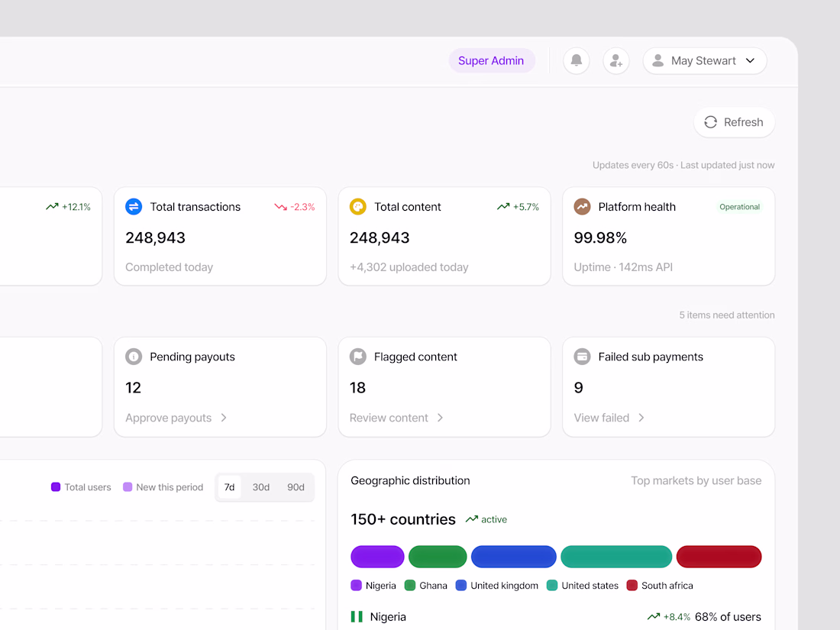Click the South africa legend swatch
The image size is (840, 630).
(x=632, y=586)
